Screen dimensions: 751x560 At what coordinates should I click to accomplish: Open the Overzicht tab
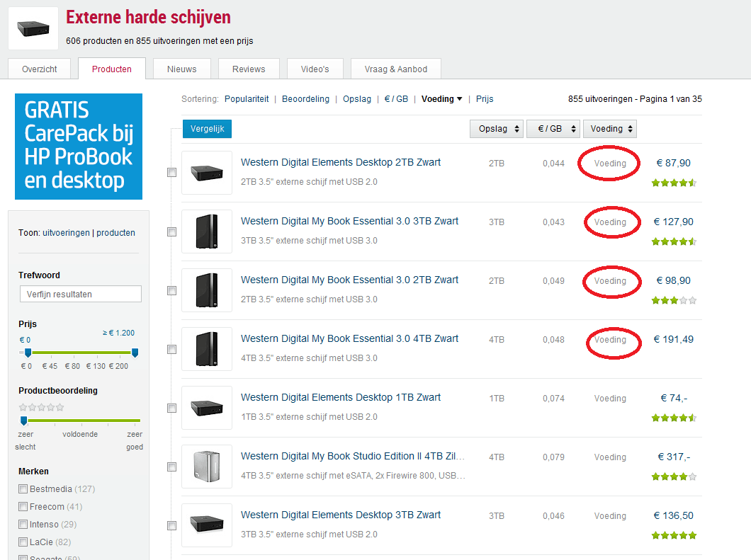point(39,69)
